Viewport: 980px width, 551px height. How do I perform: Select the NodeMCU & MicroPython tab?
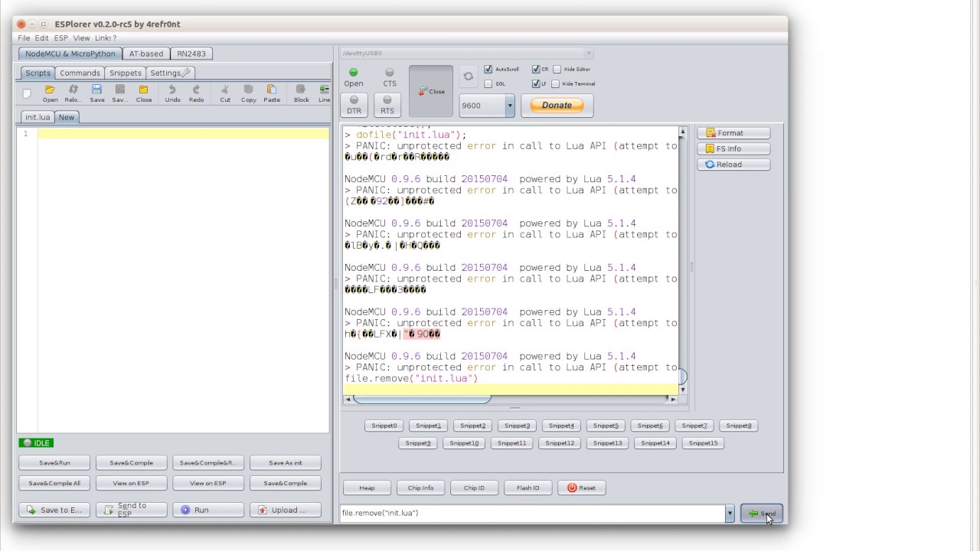pos(70,54)
